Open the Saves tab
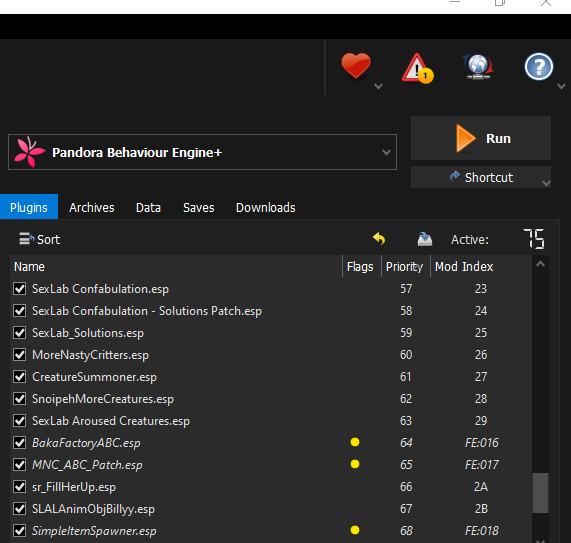The width and height of the screenshot is (571, 543). (198, 207)
